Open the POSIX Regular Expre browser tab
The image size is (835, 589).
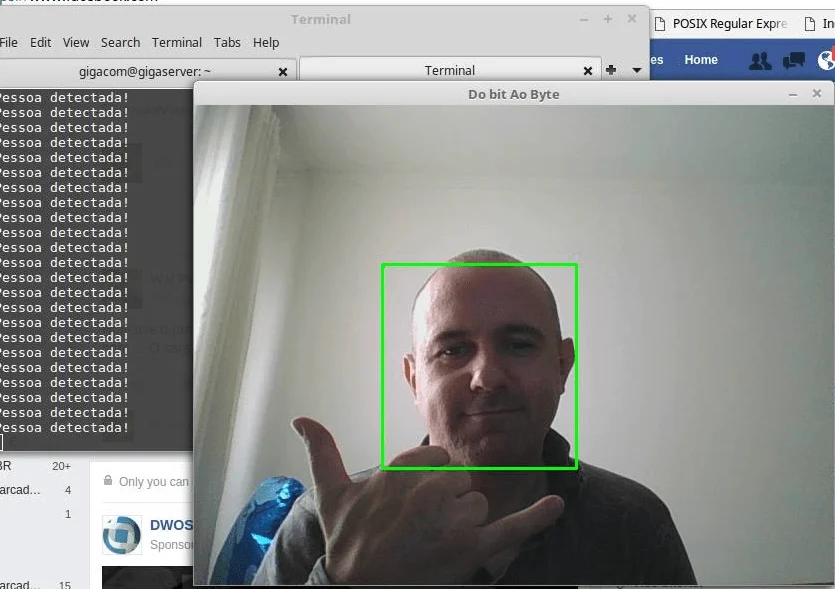click(x=722, y=24)
